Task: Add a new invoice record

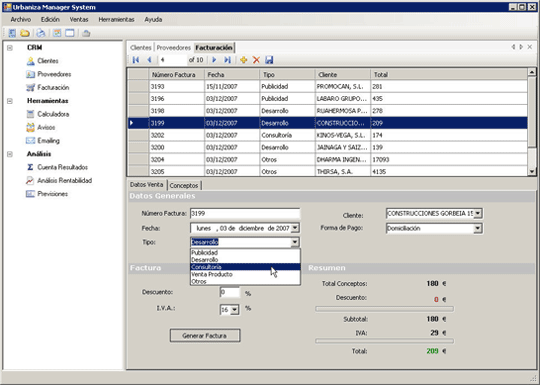Action: click(243, 60)
